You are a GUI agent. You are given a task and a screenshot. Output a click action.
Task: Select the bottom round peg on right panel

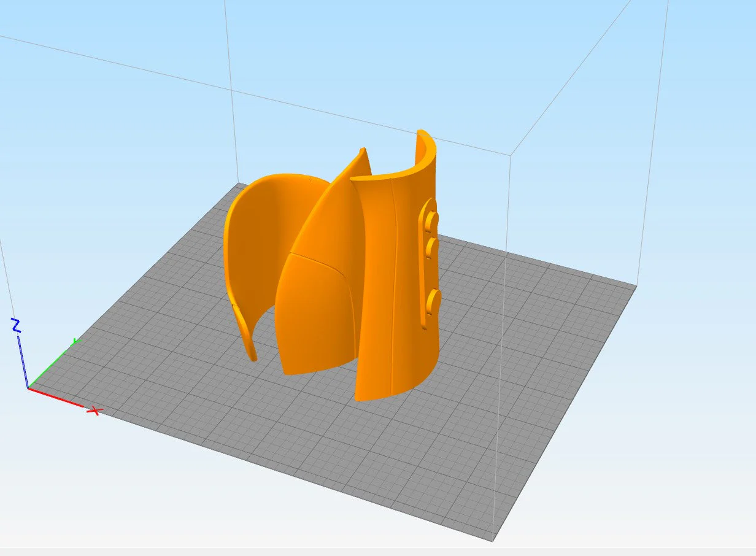click(x=433, y=301)
